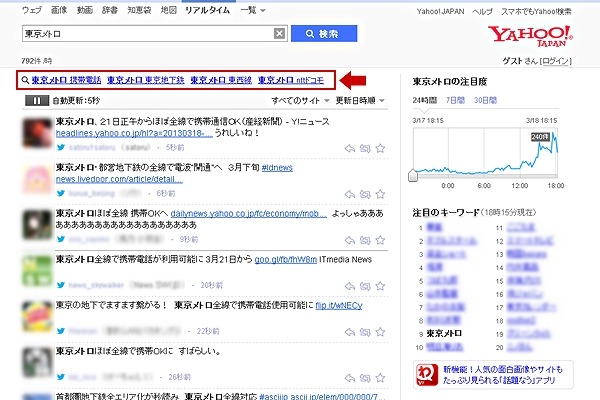This screenshot has width=600, height=400.
Task: Click the slider handle on the trend graph
Action: coord(412,175)
